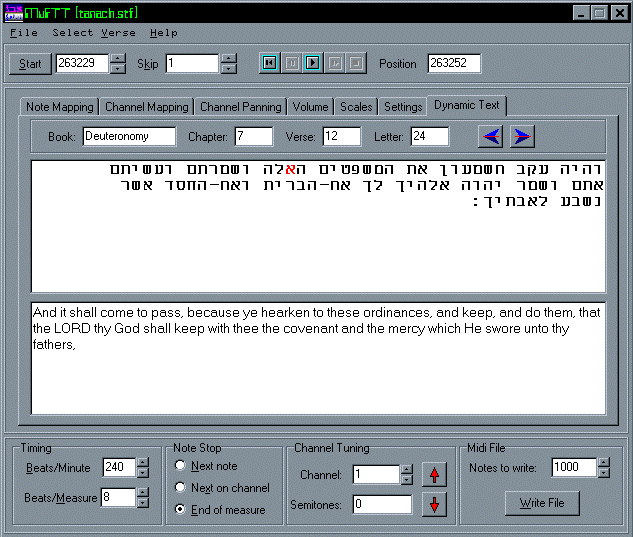Switch to the Channel Mapping tab
This screenshot has height=537, width=633.
[x=147, y=107]
